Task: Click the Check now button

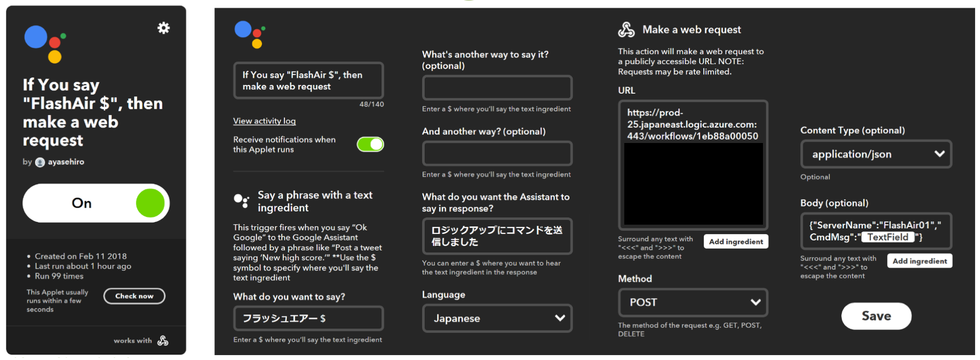Action: [134, 296]
